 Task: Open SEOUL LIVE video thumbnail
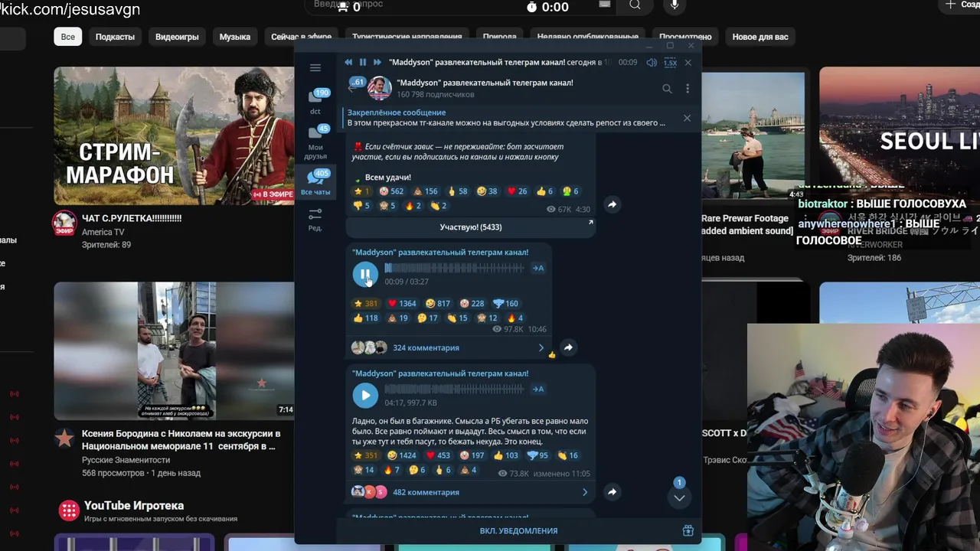pos(900,135)
